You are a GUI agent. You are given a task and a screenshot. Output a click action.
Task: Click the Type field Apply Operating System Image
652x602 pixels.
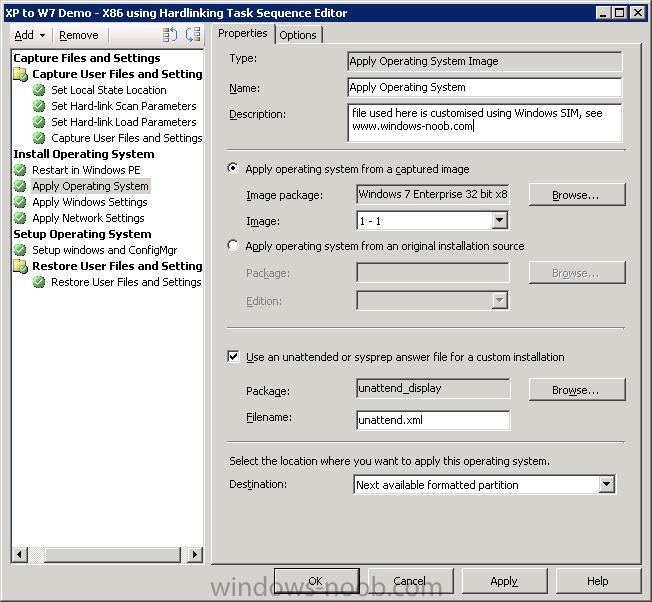(484, 62)
